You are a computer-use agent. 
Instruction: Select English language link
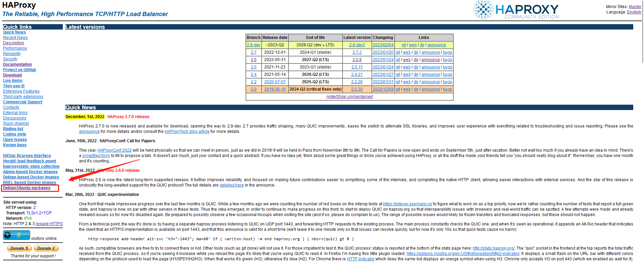pyautogui.click(x=634, y=12)
